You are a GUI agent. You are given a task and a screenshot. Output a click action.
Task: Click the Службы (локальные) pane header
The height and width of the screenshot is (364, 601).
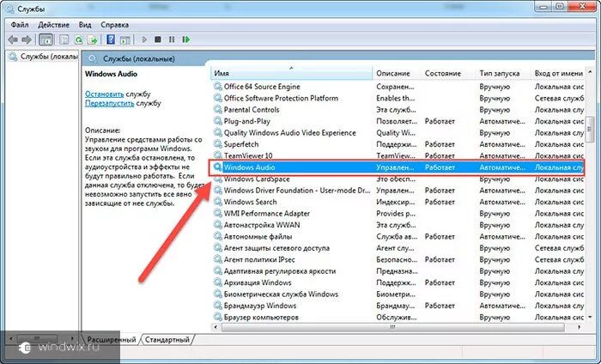pyautogui.click(x=139, y=58)
